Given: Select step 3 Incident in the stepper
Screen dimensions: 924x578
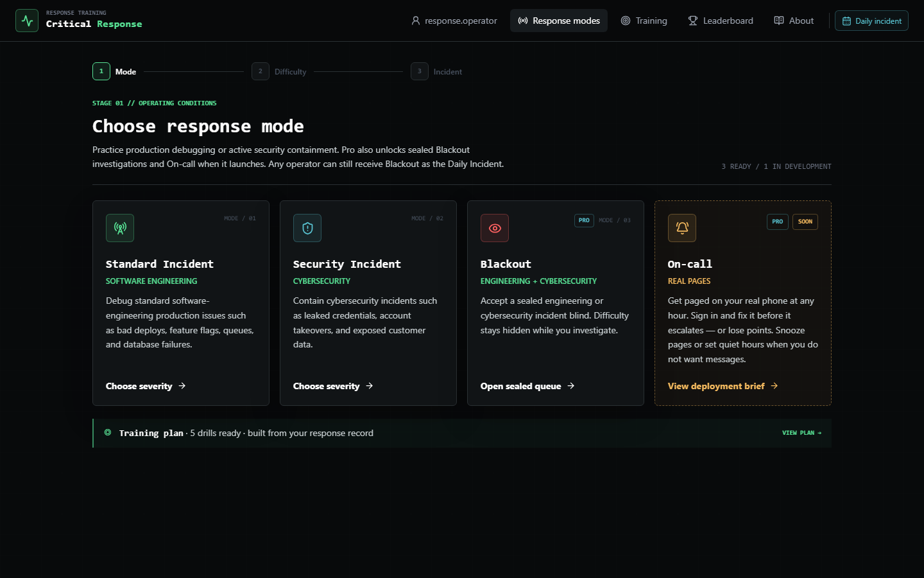Looking at the screenshot, I should coord(436,71).
